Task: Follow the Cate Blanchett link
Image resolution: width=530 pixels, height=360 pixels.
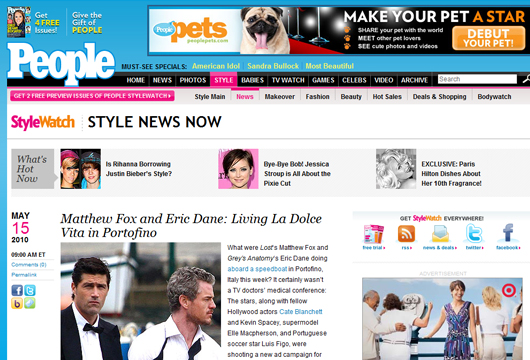Action: 300,312
